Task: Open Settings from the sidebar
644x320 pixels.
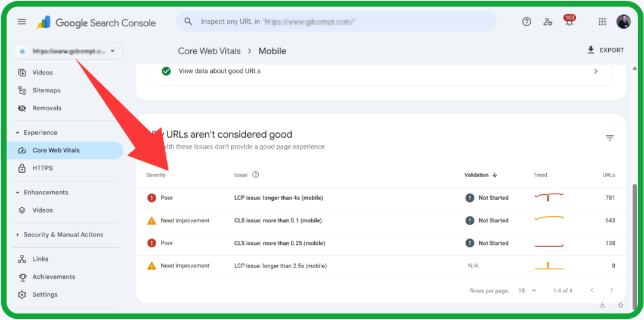Action: tap(45, 294)
